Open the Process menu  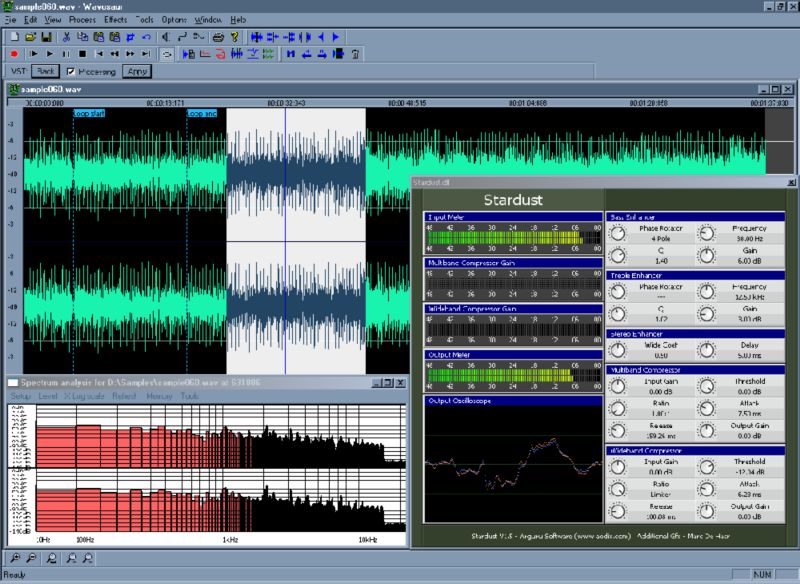[82, 19]
